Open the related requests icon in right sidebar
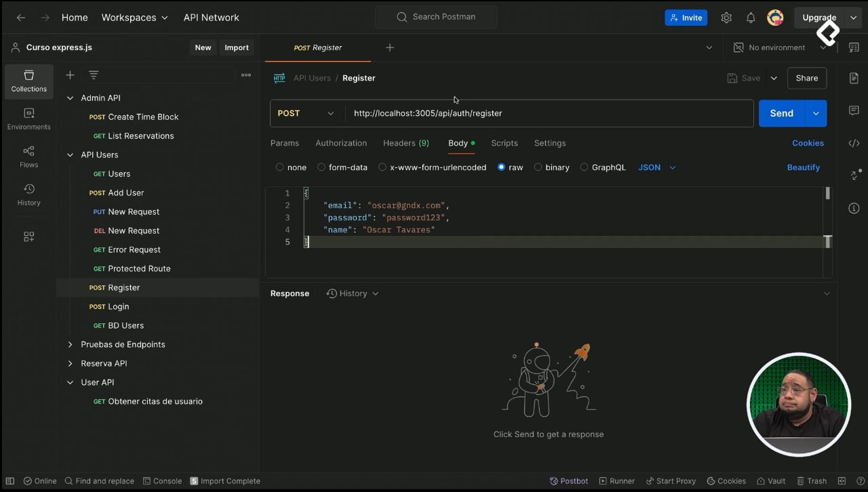 coord(854,176)
